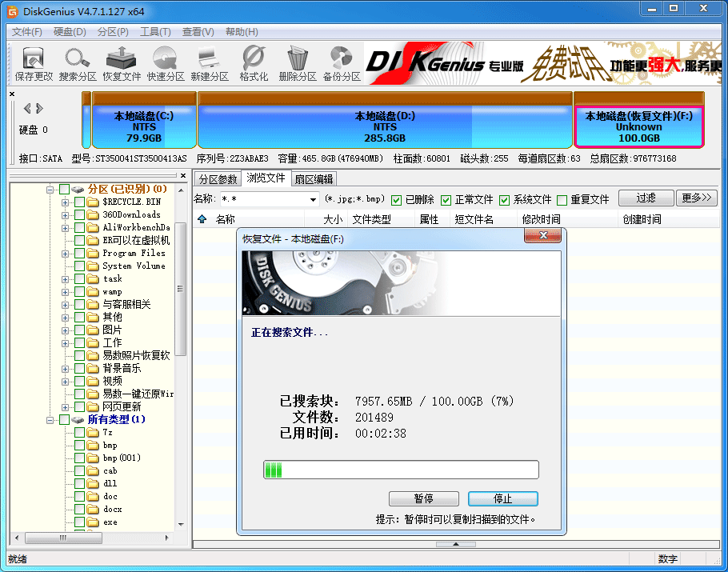Close the 恢复文件 dialog
Image resolution: width=728 pixels, height=572 pixels.
click(542, 235)
